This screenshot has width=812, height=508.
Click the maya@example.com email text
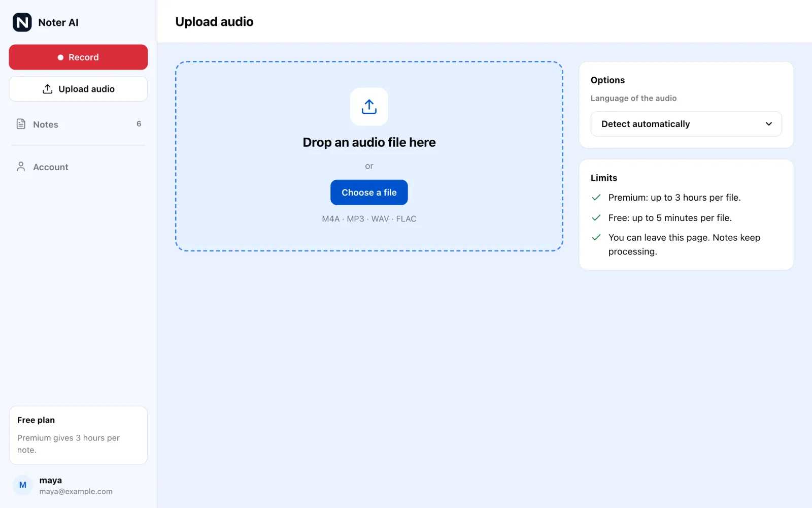76,492
